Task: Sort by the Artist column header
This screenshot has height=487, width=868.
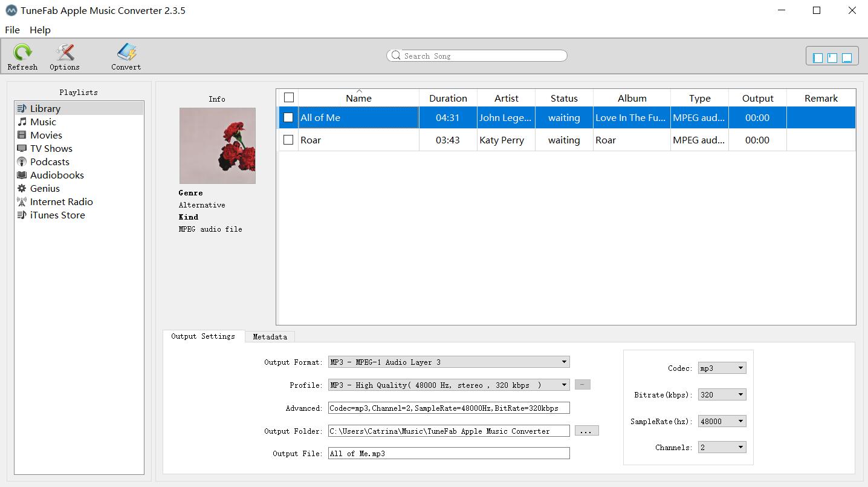Action: tap(506, 98)
